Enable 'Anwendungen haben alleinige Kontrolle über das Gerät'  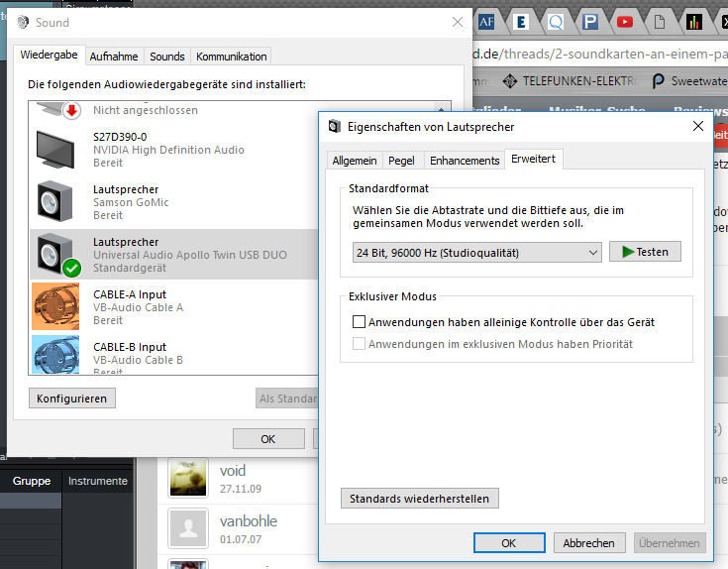coord(359,321)
